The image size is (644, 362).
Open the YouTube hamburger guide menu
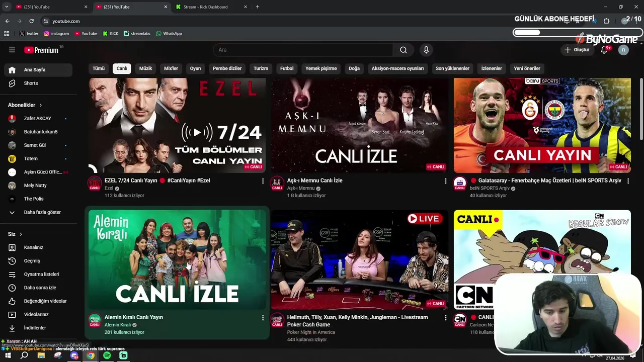[12, 50]
